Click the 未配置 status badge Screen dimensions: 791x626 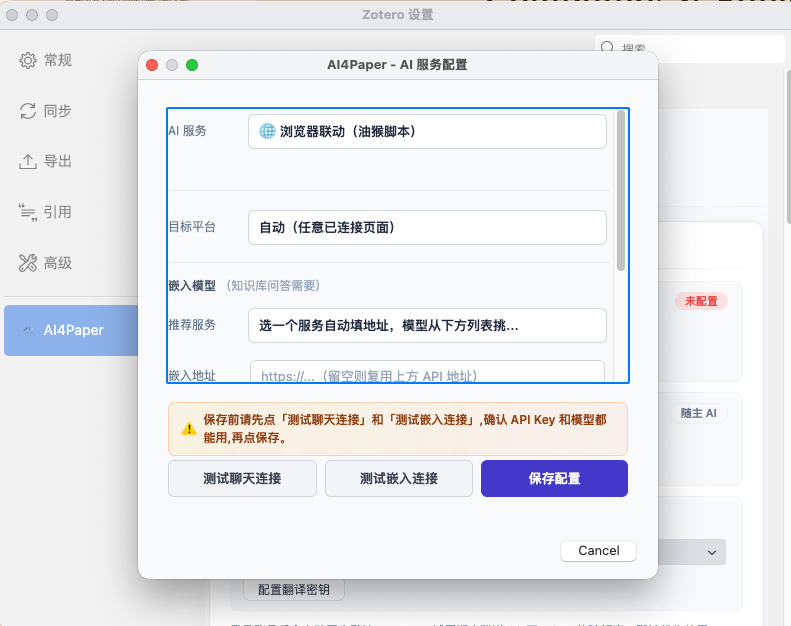[701, 301]
